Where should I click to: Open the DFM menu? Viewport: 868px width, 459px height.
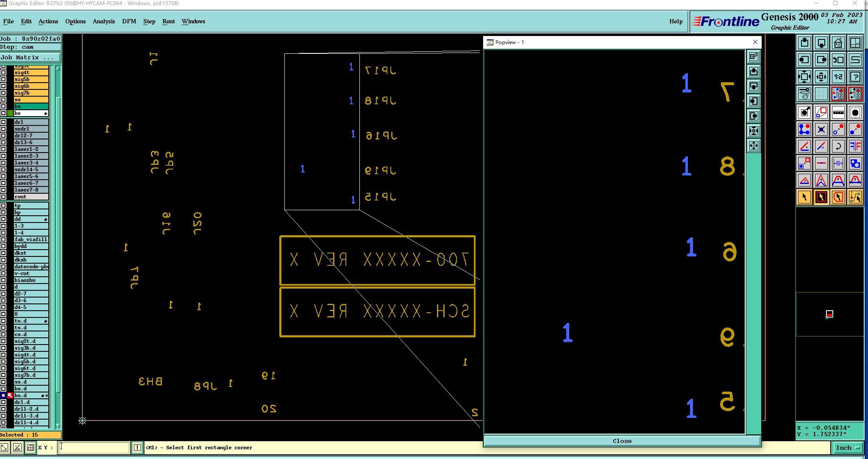(129, 21)
